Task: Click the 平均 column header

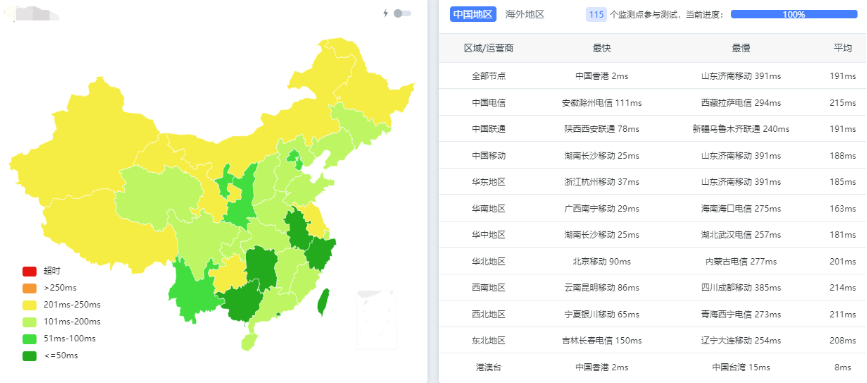Action: click(x=843, y=48)
